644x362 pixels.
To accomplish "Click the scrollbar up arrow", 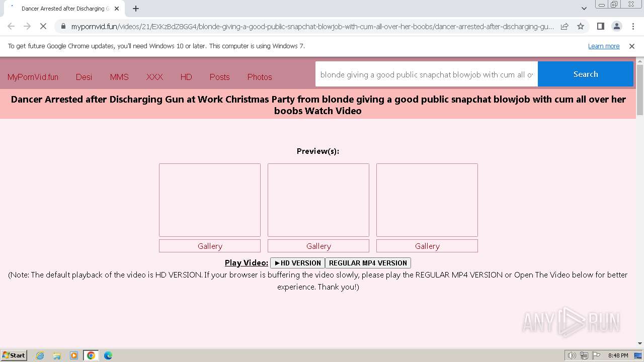I will [x=640, y=61].
